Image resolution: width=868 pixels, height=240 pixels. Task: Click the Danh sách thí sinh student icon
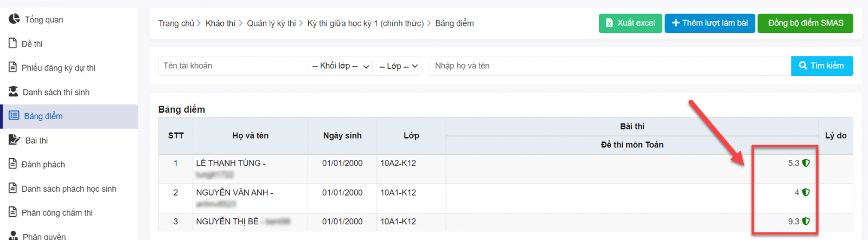(x=14, y=92)
